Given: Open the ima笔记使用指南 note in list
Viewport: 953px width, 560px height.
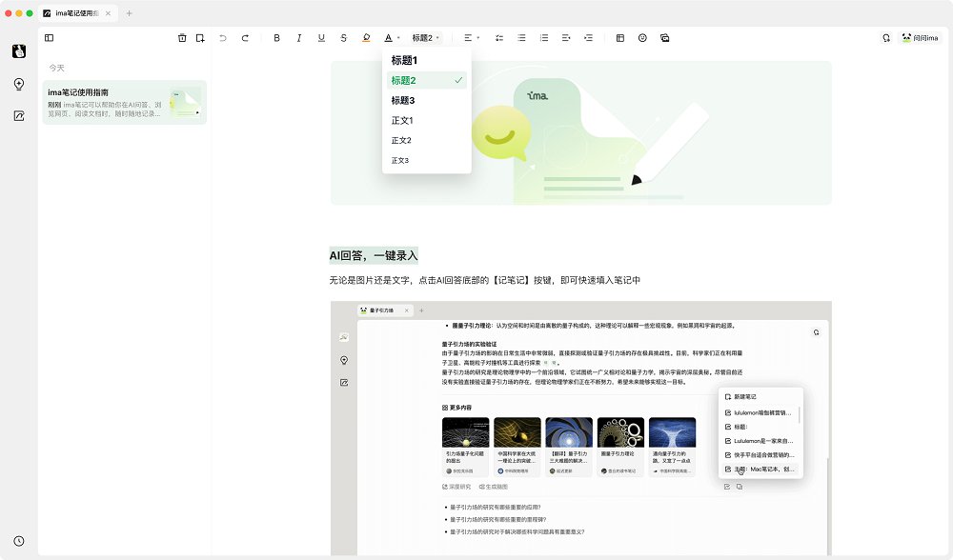Looking at the screenshot, I should pos(125,102).
